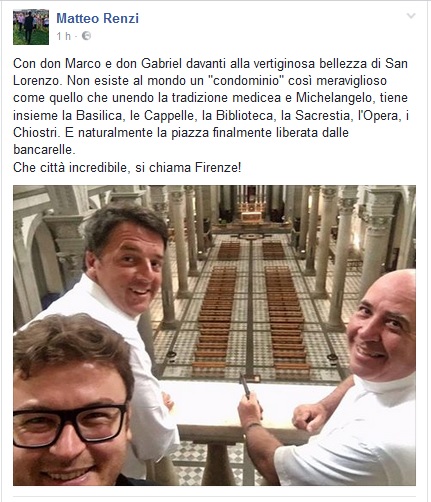Open the post via the '1 h' timestamp
The width and height of the screenshot is (431, 502).
(63, 36)
